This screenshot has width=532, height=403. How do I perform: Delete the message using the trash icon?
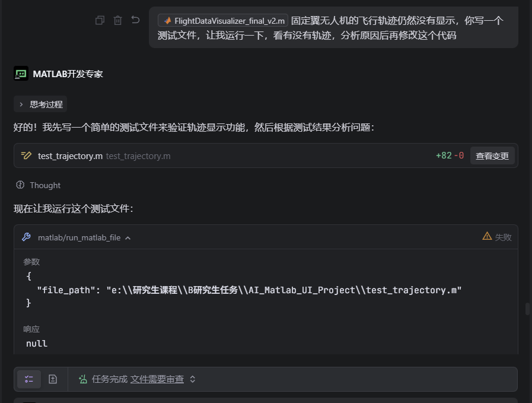click(118, 20)
